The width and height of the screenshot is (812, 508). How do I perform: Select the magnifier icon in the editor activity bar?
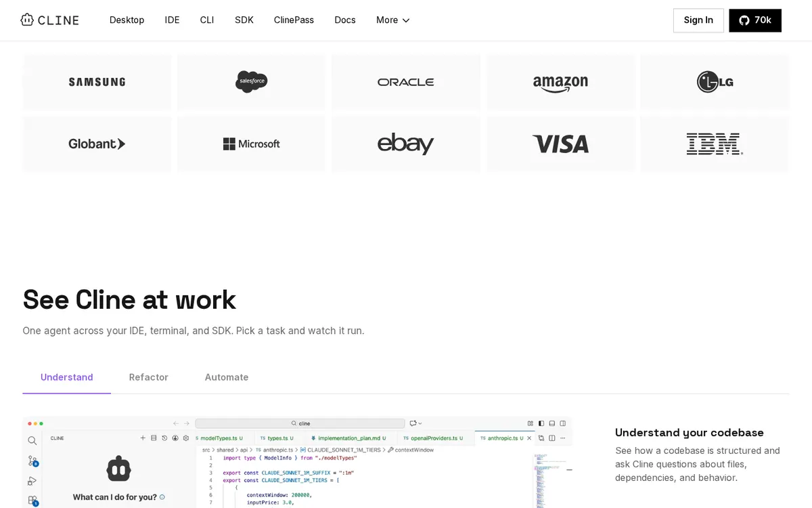pyautogui.click(x=32, y=440)
